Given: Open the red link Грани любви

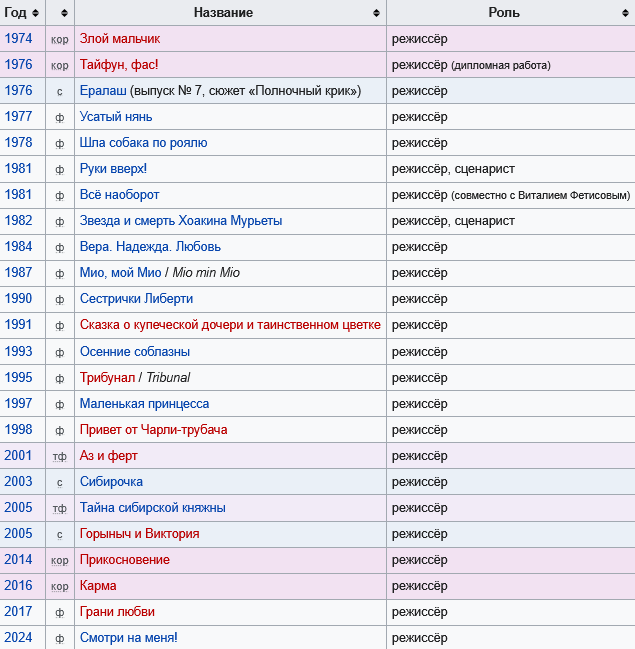Looking at the screenshot, I should pyautogui.click(x=117, y=612).
